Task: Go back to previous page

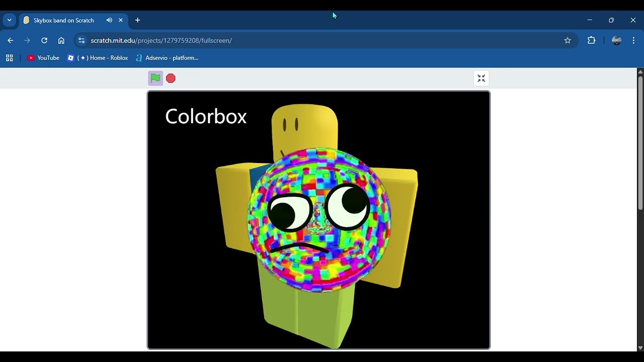Action: [11, 40]
